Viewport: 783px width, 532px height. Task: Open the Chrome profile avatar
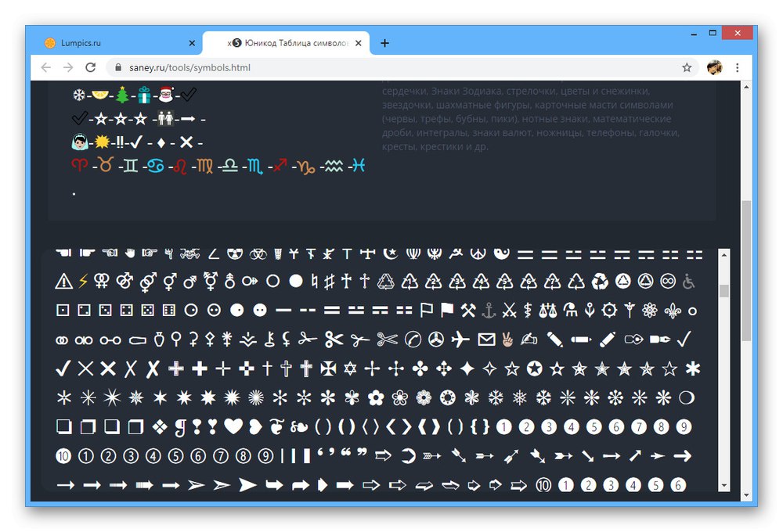click(x=715, y=67)
